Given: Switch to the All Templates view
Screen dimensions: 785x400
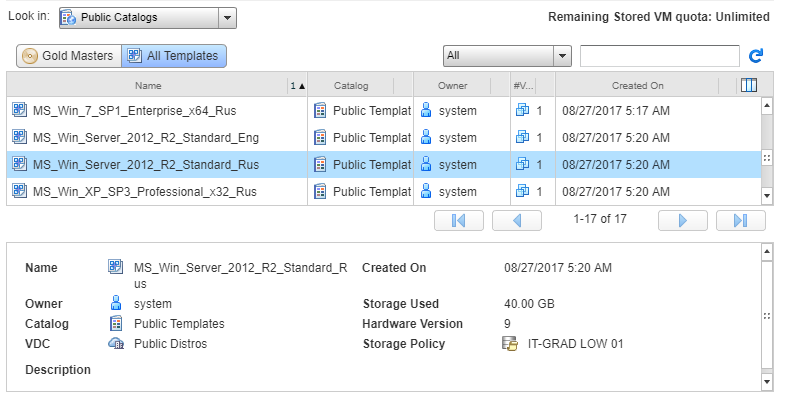Looking at the screenshot, I should tap(174, 56).
